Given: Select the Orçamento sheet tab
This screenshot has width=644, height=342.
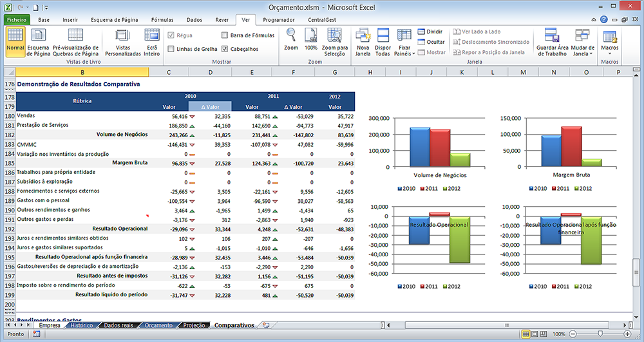Looking at the screenshot, I should pyautogui.click(x=158, y=325).
